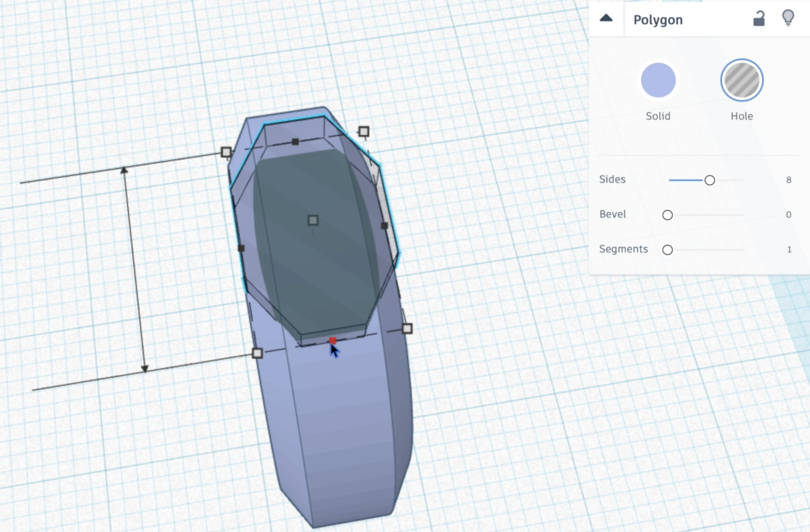Click the Segments slider handle

click(667, 250)
